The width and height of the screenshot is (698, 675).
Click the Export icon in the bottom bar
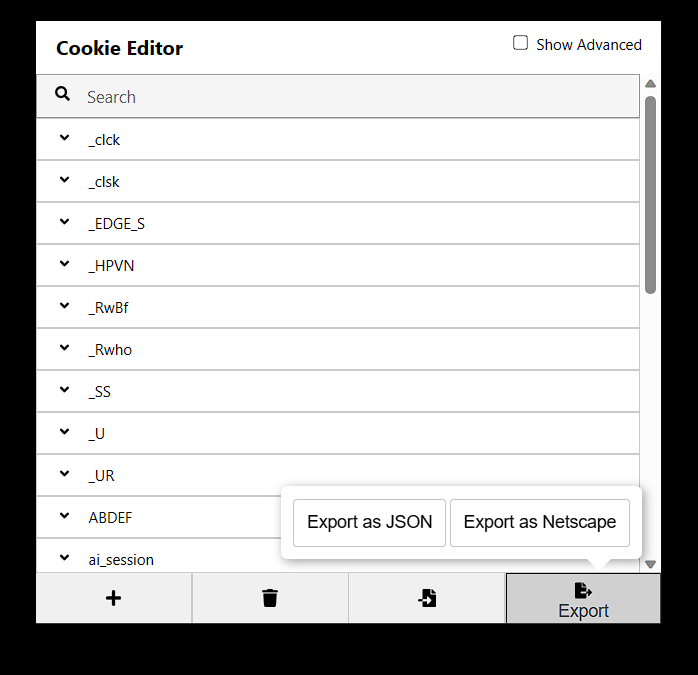click(583, 598)
